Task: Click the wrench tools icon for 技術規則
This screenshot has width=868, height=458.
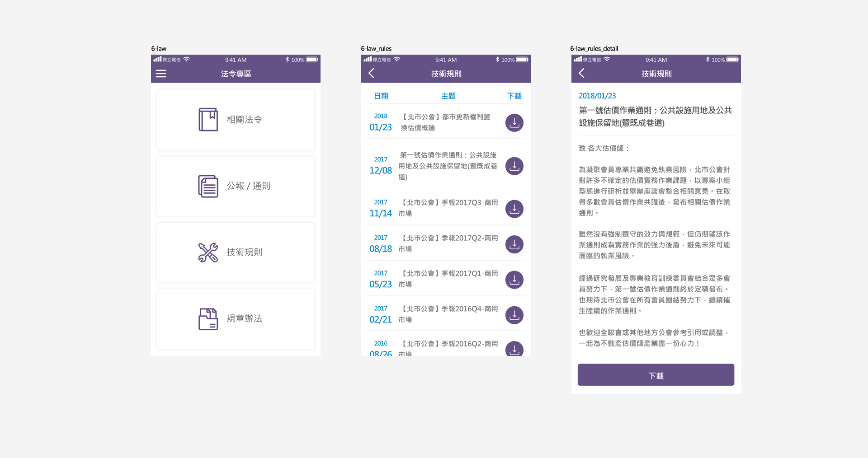Action: tap(208, 252)
